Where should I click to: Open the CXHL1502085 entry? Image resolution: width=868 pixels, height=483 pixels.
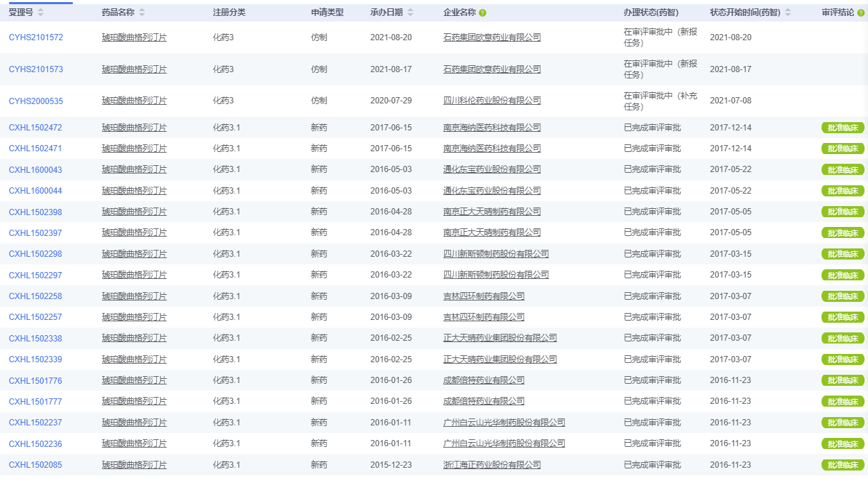point(35,465)
